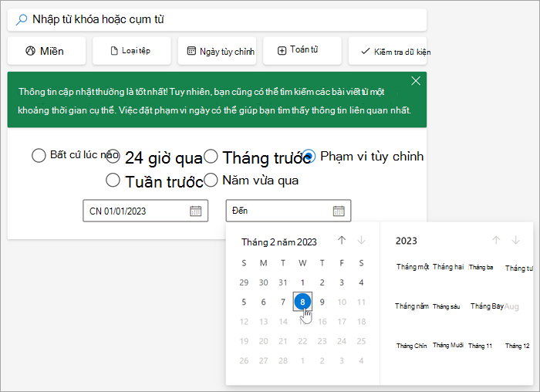This screenshot has width=540, height=392.
Task: Go to next year with down arrow
Action: point(515,240)
